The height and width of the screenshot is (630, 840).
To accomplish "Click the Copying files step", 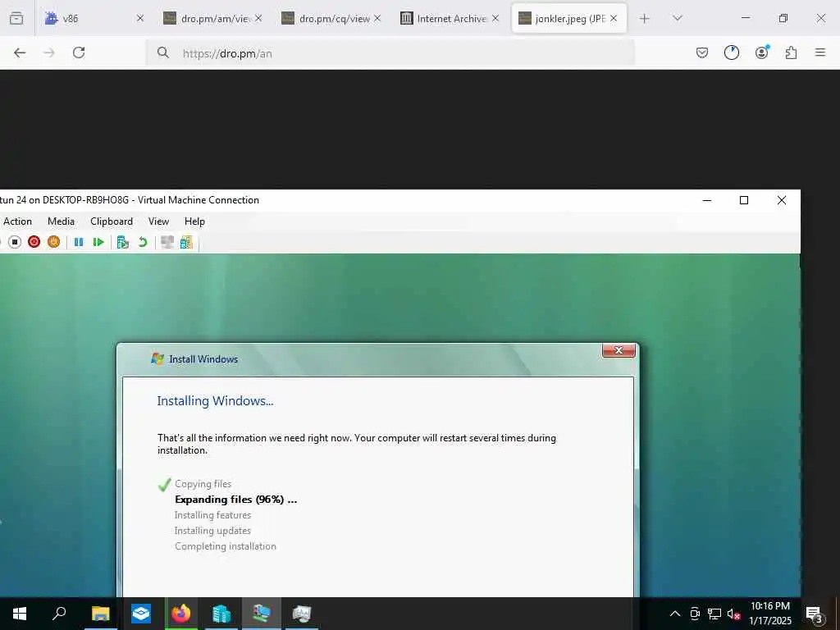I will (x=203, y=484).
